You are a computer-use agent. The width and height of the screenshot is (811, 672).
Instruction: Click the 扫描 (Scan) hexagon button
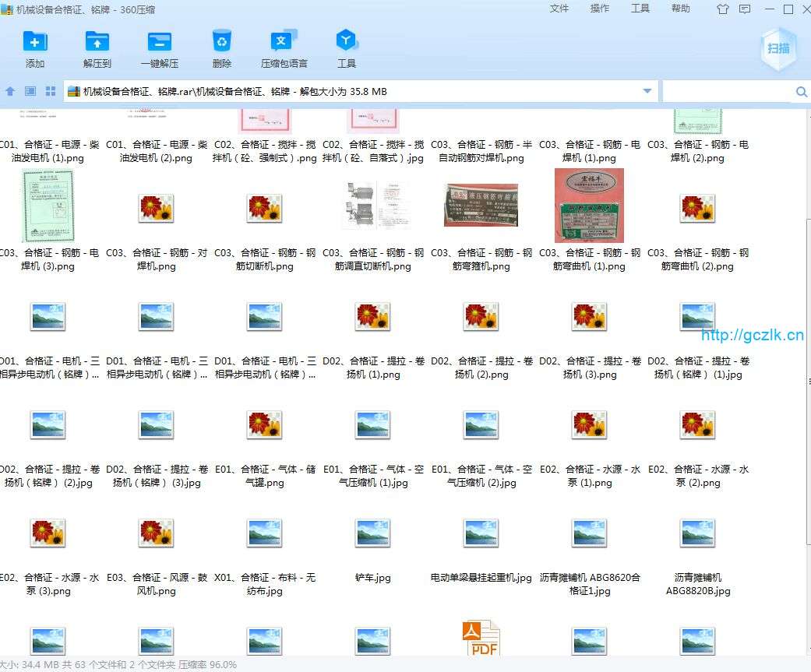778,48
